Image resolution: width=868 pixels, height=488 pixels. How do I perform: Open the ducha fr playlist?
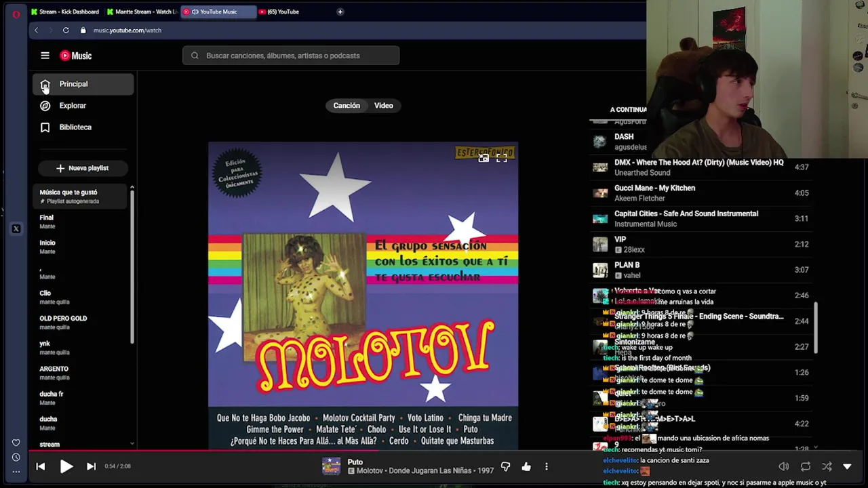click(x=80, y=398)
